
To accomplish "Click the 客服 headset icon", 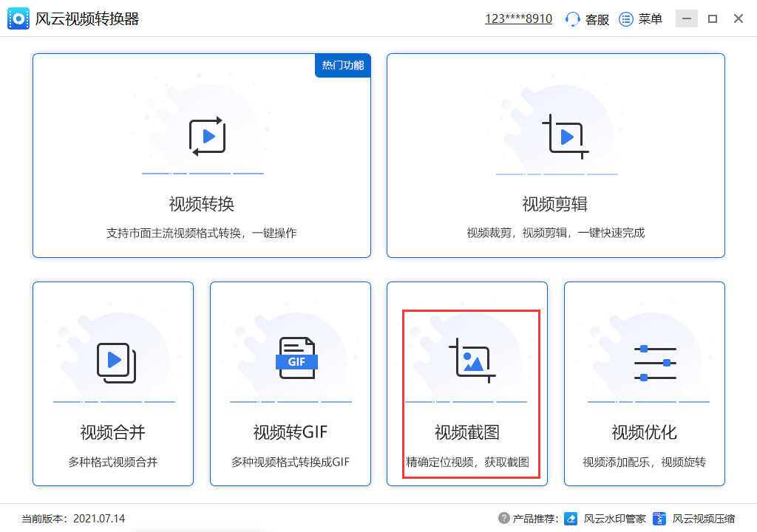I will click(573, 19).
